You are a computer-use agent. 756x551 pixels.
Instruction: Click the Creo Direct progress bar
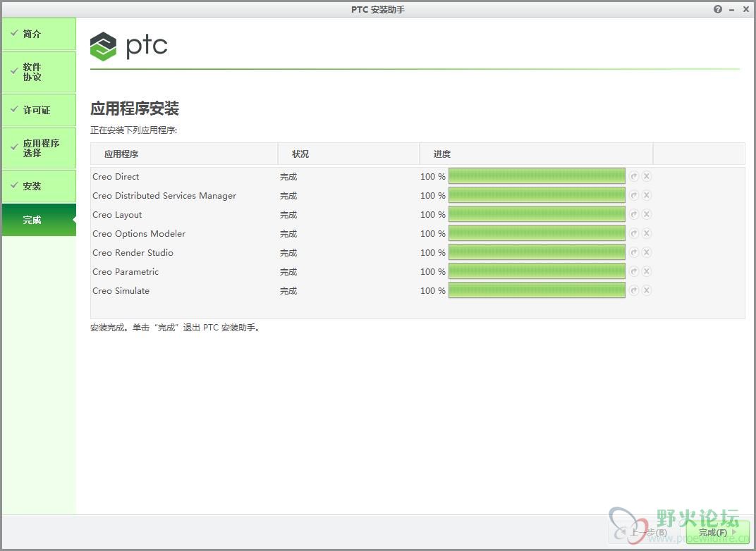[x=537, y=176]
